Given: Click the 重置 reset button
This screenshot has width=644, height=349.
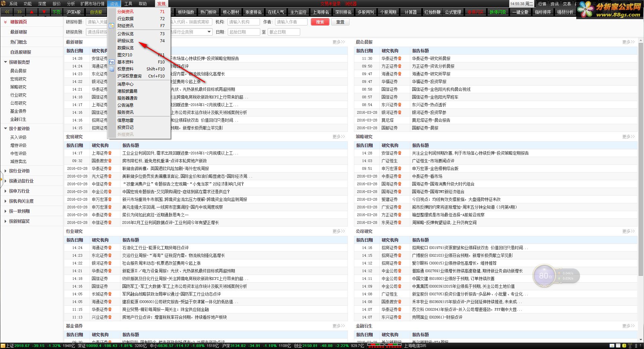Looking at the screenshot, I should pos(340,22).
